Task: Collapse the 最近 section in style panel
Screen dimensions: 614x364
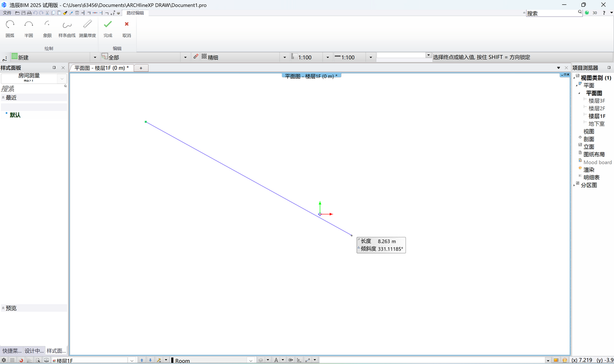Action: [x=3, y=97]
